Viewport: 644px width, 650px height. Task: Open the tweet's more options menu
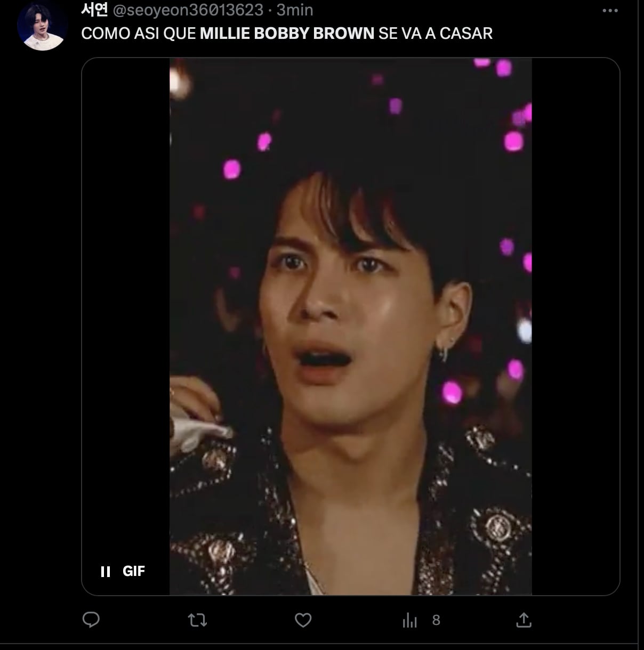coord(610,11)
